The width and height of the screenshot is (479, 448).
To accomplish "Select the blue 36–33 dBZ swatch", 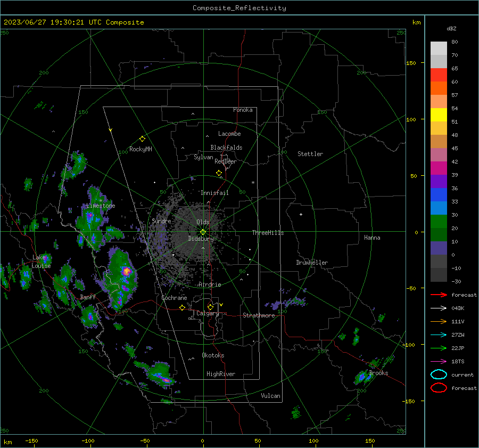I will (439, 194).
